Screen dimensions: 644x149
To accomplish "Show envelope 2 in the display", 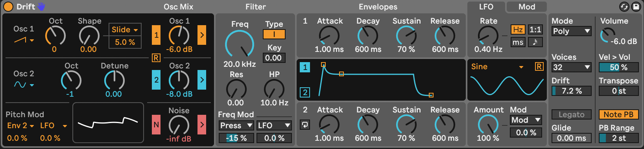I will coord(305,92).
